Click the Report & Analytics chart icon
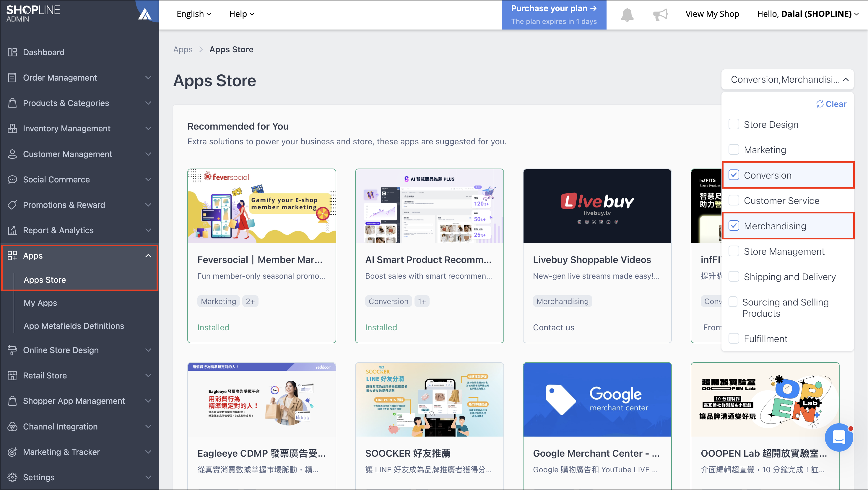This screenshot has width=868, height=490. pos(12,230)
